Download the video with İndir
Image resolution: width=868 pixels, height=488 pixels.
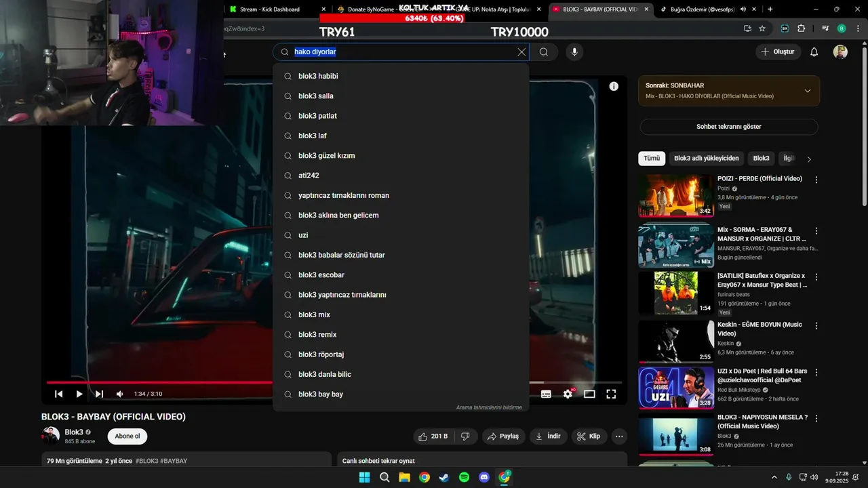point(549,436)
